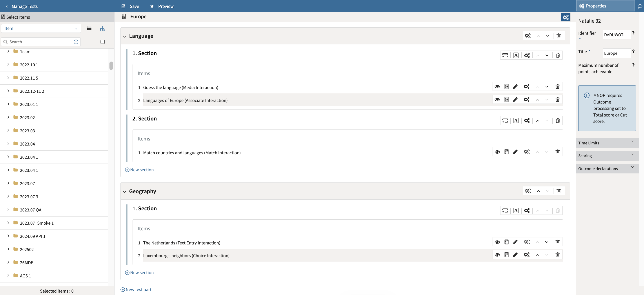This screenshot has width=644, height=295.
Task: Add New section under Language
Action: [x=139, y=170]
